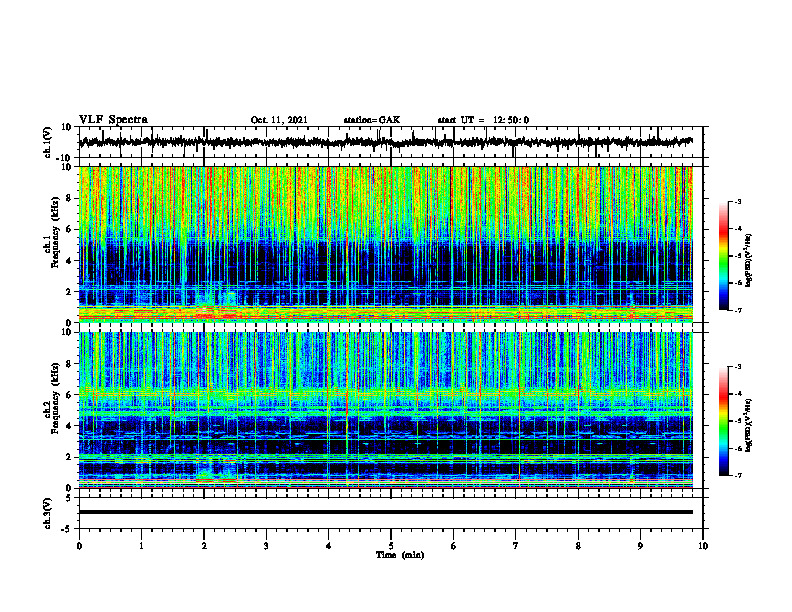The width and height of the screenshot is (792, 612).
Task: Click the "ch.3(V)" axis label
Action: tap(48, 513)
